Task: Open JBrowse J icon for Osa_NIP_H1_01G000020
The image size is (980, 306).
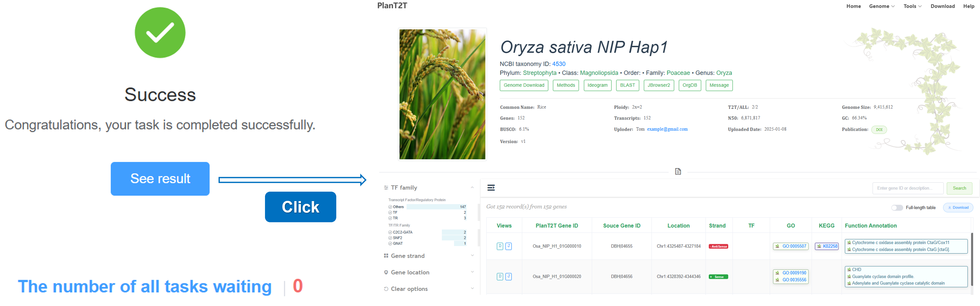Action: [509, 277]
